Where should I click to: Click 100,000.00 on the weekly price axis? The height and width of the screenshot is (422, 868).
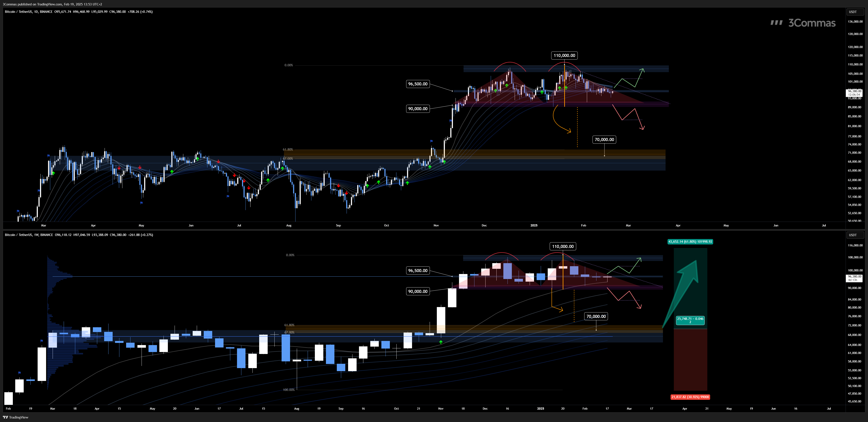pos(855,271)
